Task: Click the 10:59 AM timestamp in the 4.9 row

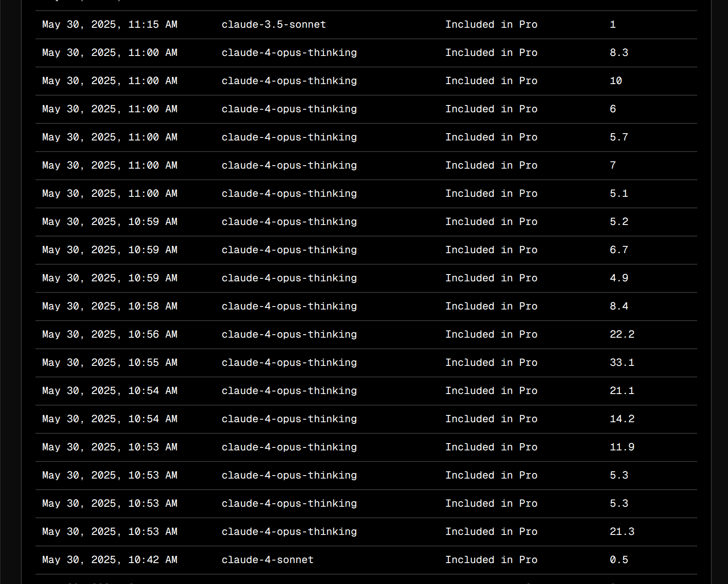Action: pos(110,278)
